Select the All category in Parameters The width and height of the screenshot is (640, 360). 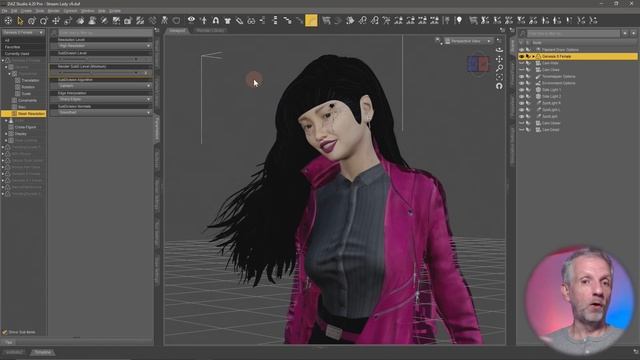[23, 40]
